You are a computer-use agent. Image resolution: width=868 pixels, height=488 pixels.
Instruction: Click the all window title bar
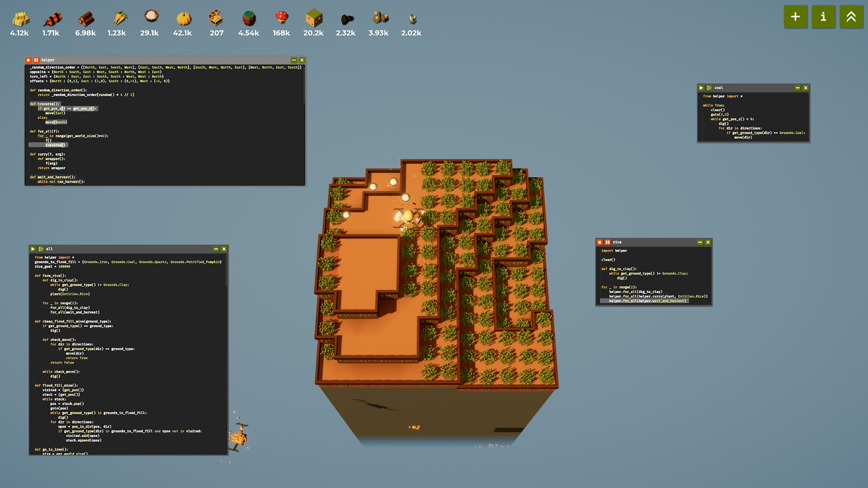pyautogui.click(x=129, y=249)
